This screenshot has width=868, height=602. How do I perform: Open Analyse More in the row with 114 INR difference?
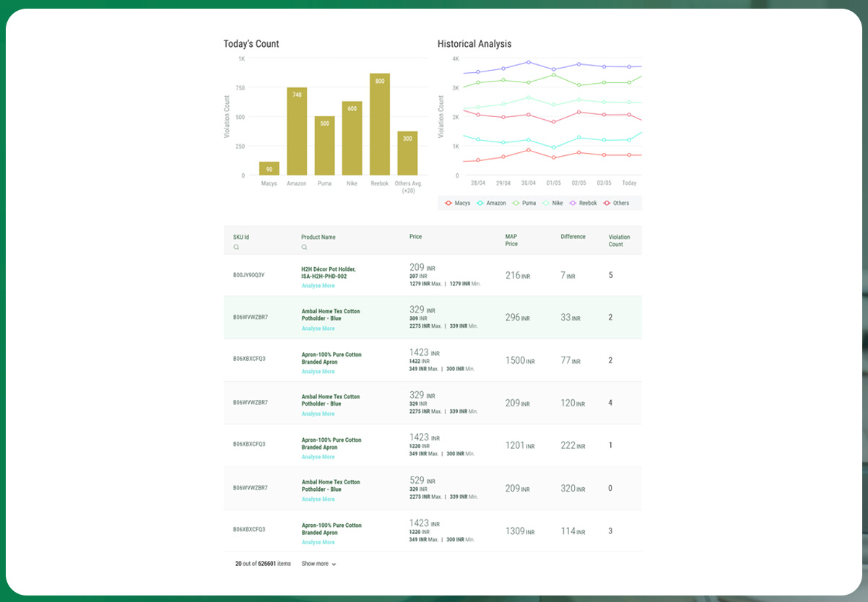(x=318, y=542)
